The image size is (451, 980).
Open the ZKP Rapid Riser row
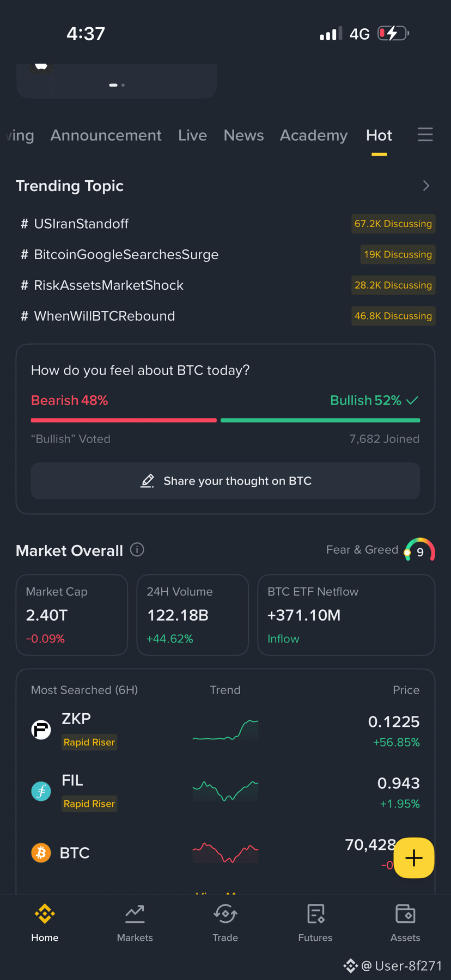(x=225, y=730)
